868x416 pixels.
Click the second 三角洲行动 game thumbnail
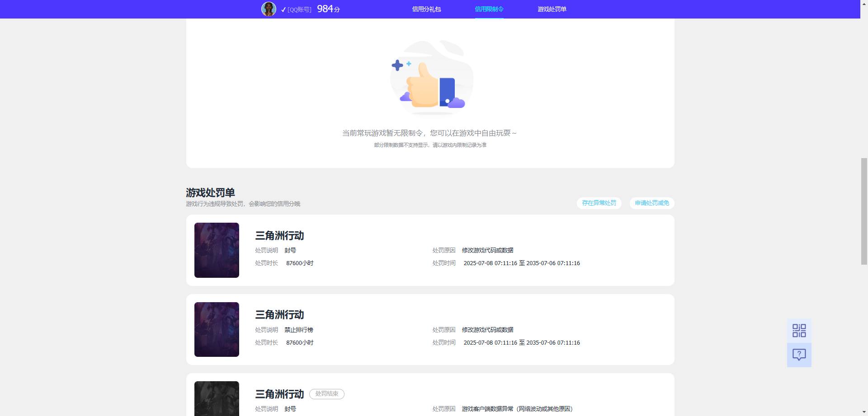216,329
